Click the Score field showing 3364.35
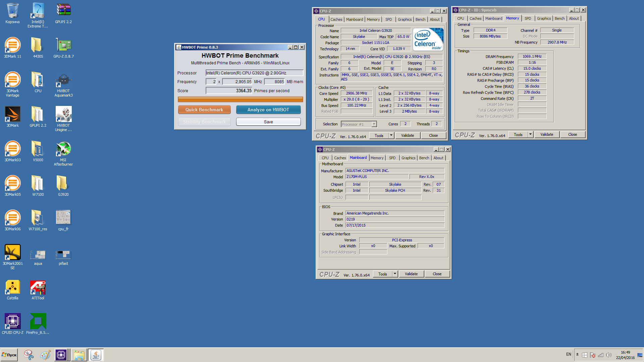The image size is (644, 362). point(229,90)
